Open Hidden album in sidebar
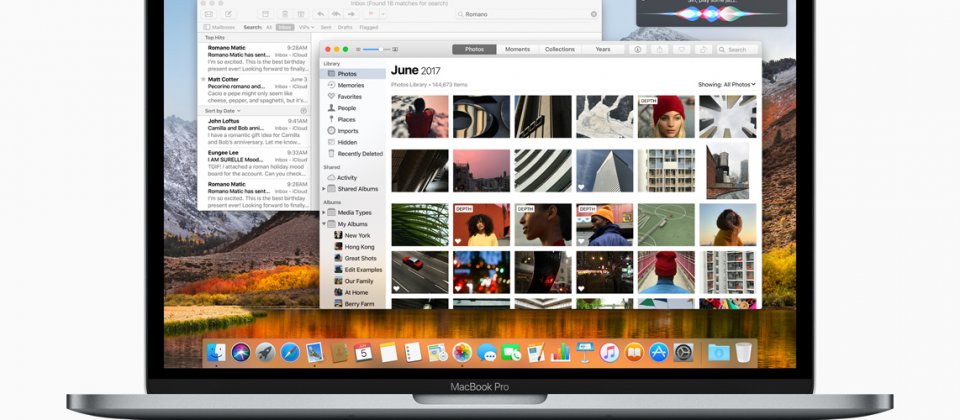960x420 pixels. [347, 142]
